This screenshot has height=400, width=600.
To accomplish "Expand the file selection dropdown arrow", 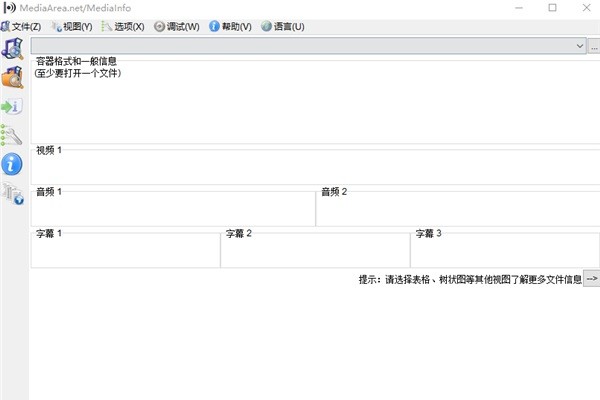I will [580, 46].
